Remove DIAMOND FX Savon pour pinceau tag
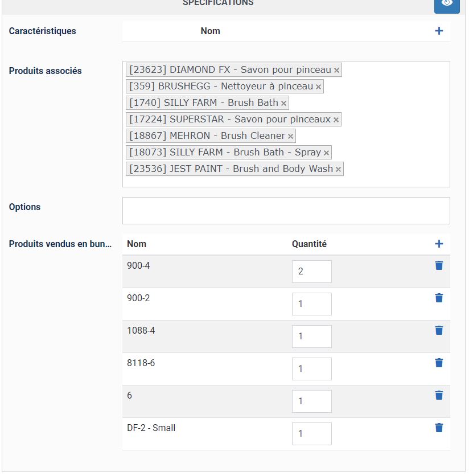The image size is (469, 476). pyautogui.click(x=337, y=71)
